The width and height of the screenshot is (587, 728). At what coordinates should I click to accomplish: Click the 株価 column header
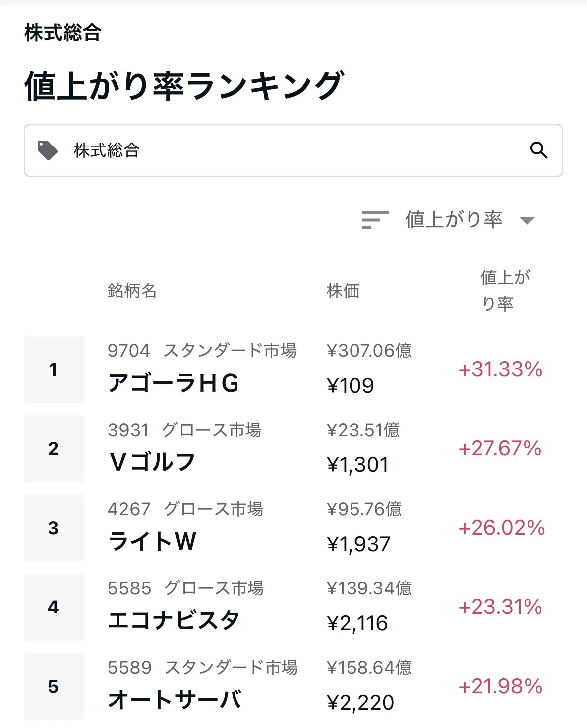point(343,291)
